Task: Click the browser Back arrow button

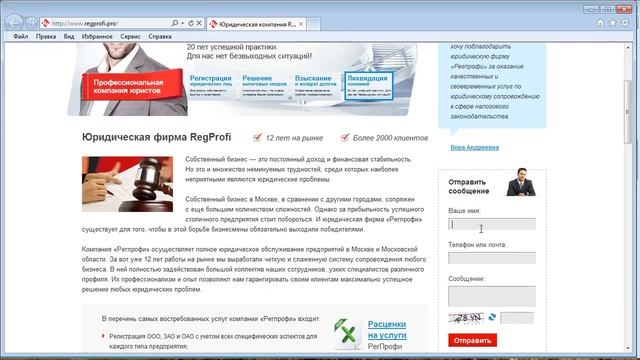Action: pyautogui.click(x=15, y=22)
